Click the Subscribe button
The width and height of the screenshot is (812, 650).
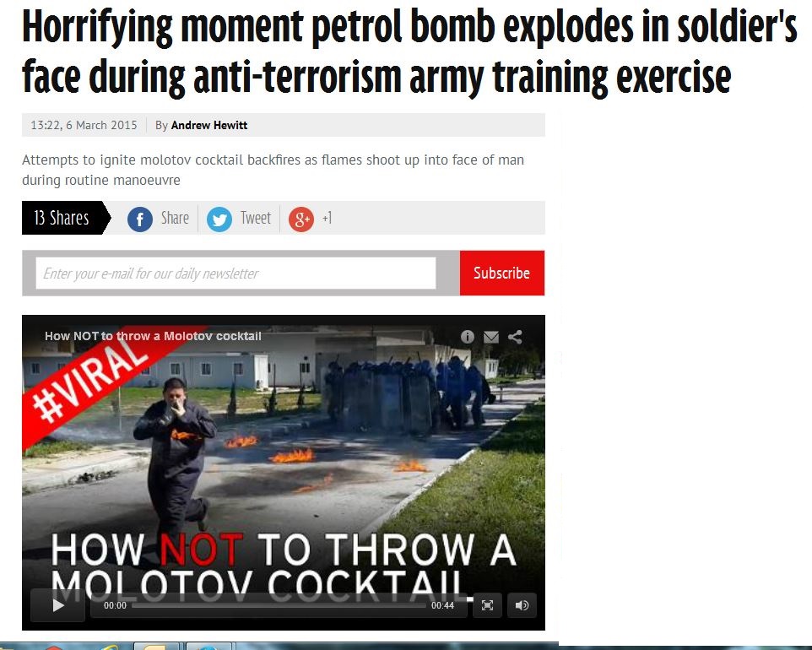(x=502, y=273)
